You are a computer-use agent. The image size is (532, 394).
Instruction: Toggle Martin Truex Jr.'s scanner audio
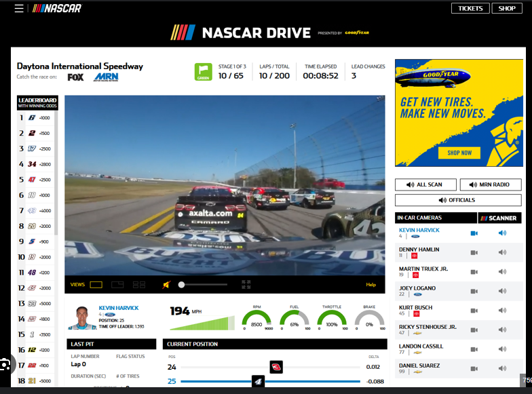tap(502, 271)
